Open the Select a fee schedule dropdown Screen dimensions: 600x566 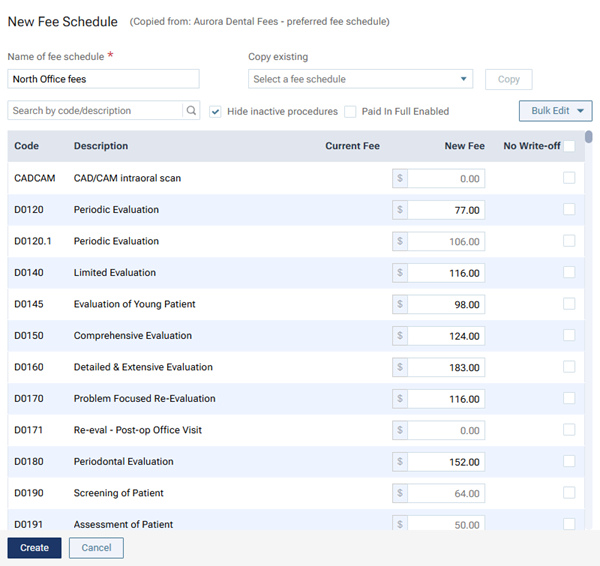click(x=360, y=79)
